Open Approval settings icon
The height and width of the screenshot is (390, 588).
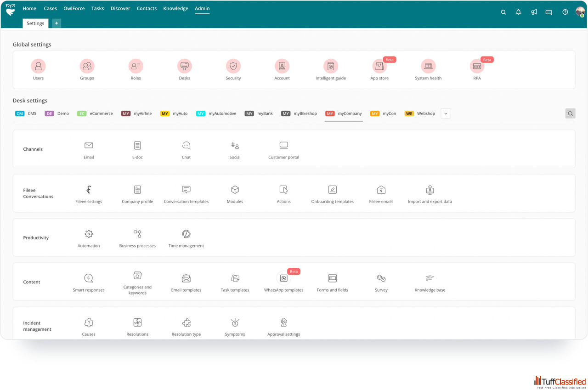(x=284, y=322)
